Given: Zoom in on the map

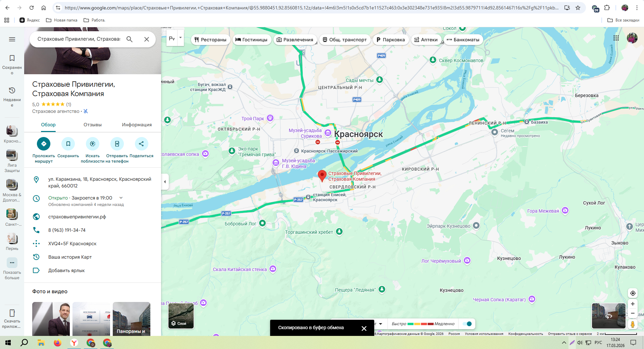Looking at the screenshot, I should (x=633, y=304).
